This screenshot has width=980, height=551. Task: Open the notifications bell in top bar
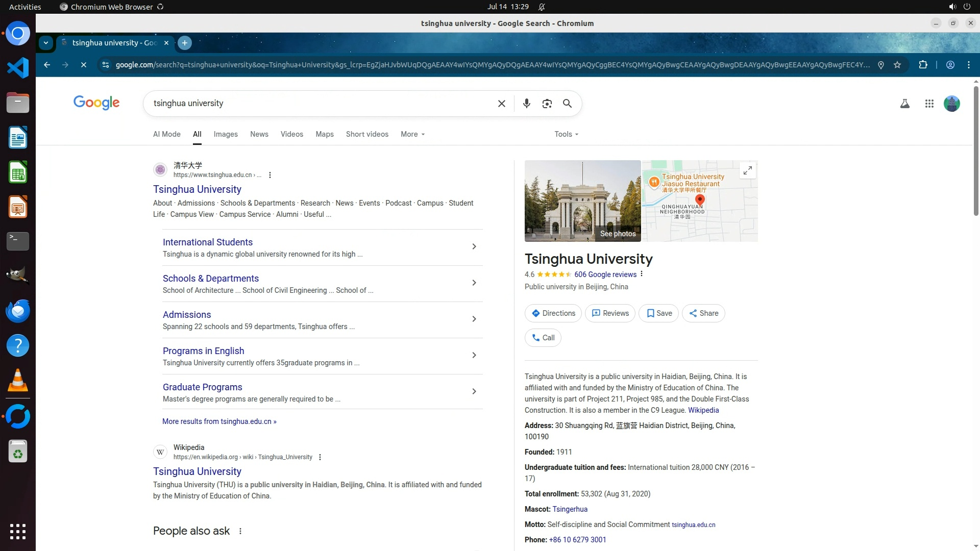tap(542, 7)
